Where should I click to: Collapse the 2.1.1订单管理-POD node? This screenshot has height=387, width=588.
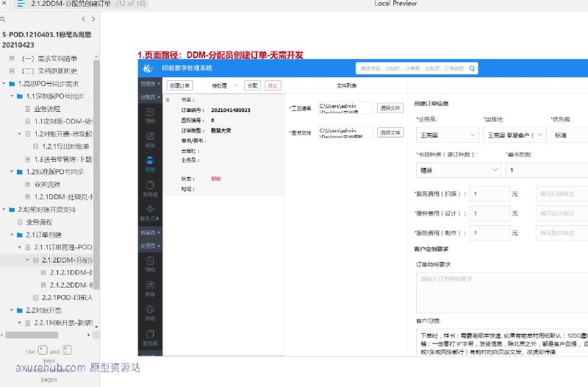pos(20,247)
